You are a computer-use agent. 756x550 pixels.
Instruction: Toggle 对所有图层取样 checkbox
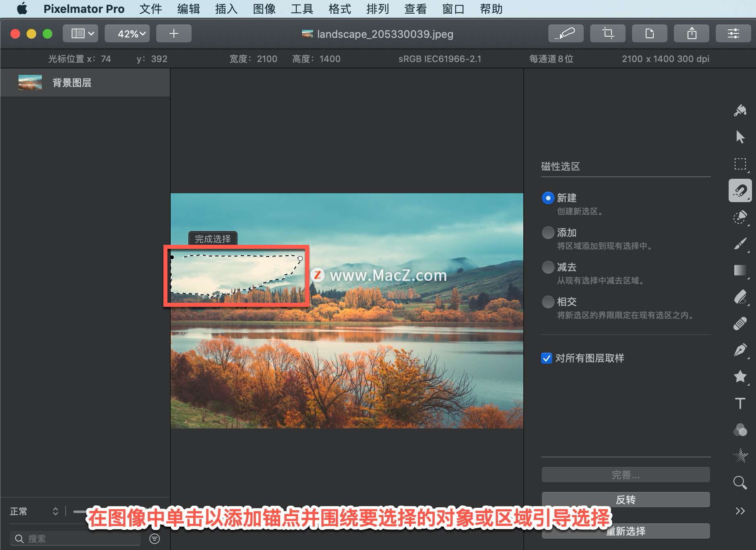point(547,358)
